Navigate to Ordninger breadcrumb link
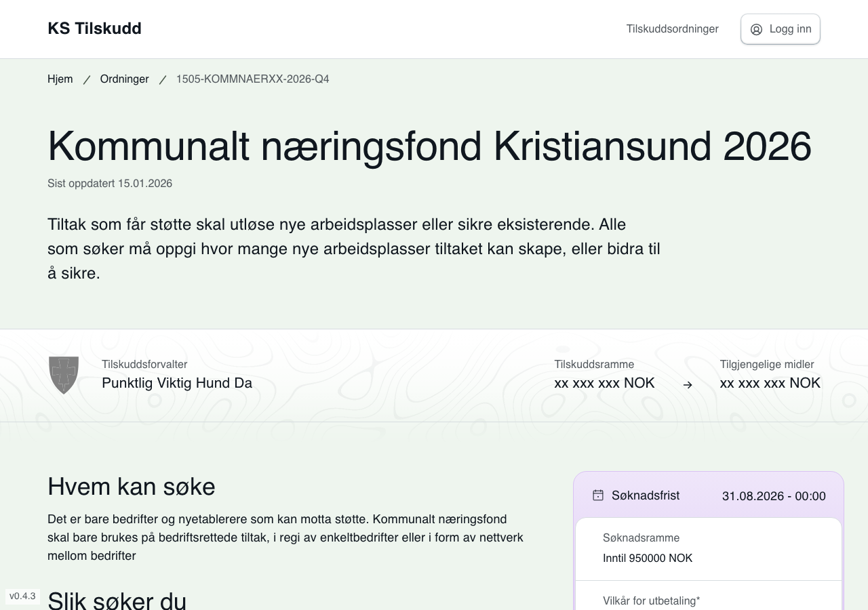 click(x=124, y=79)
